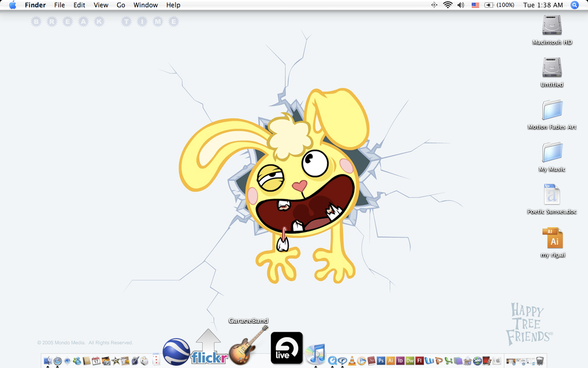588x368 pixels.
Task: Launch iTunes from the dock
Action: [x=316, y=353]
